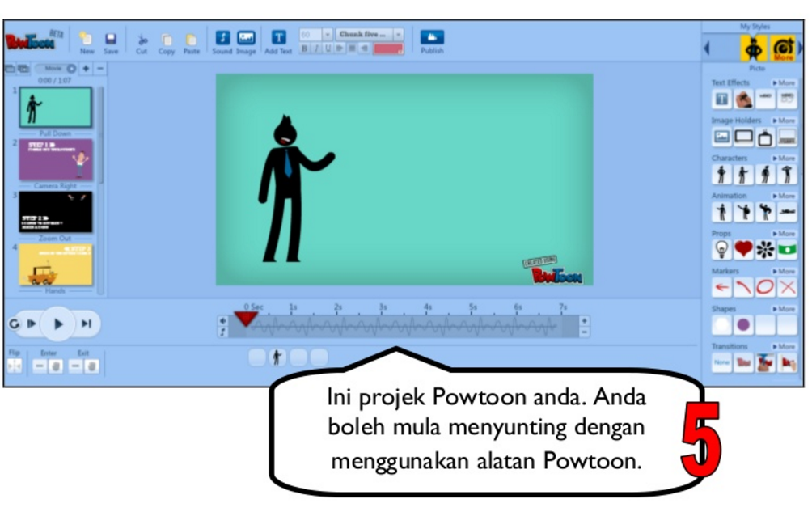Click the Publish button
The image size is (812, 516).
(x=432, y=39)
